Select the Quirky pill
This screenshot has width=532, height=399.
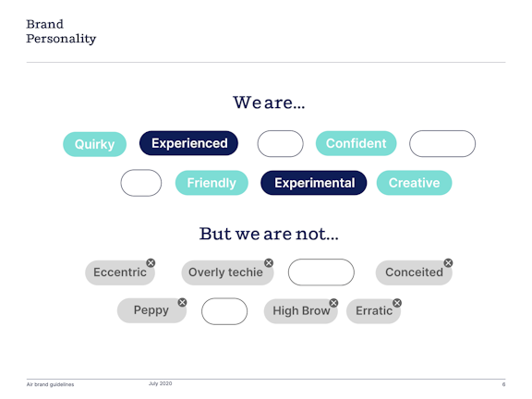pos(94,144)
